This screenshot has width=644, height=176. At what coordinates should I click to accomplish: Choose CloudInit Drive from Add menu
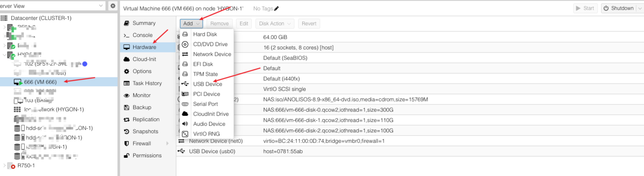coord(207,114)
